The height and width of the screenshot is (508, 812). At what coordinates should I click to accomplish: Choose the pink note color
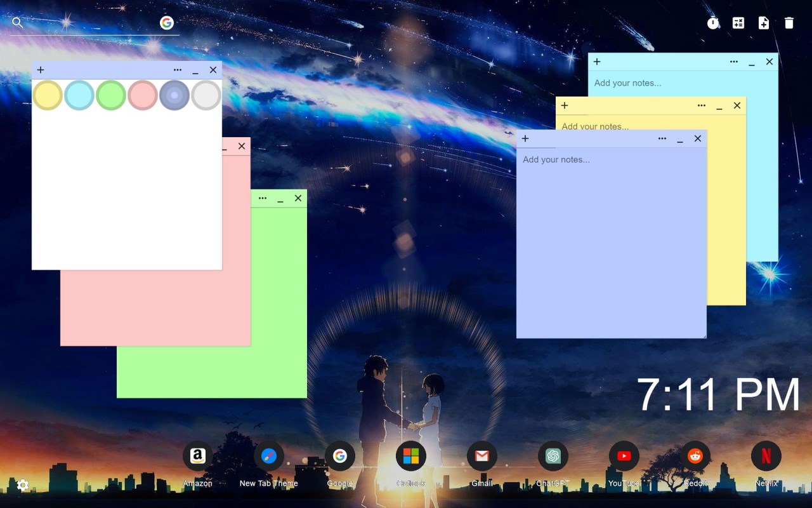(143, 95)
